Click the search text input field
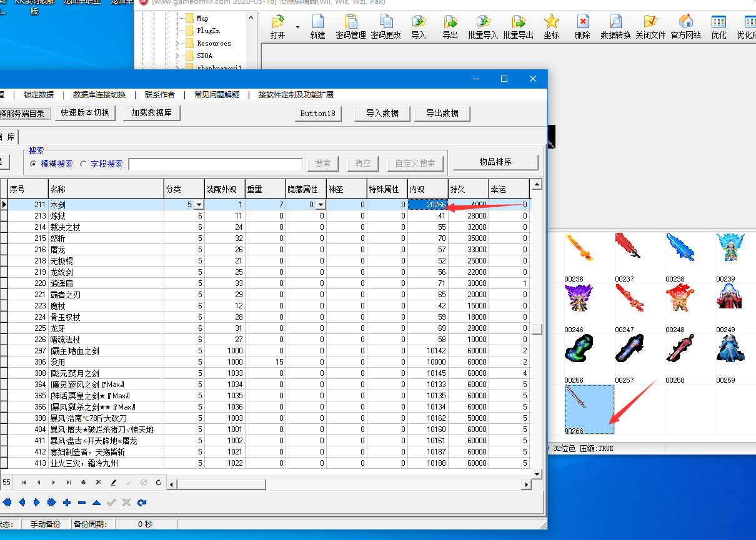Screen dimensions: 756x540 coord(216,164)
